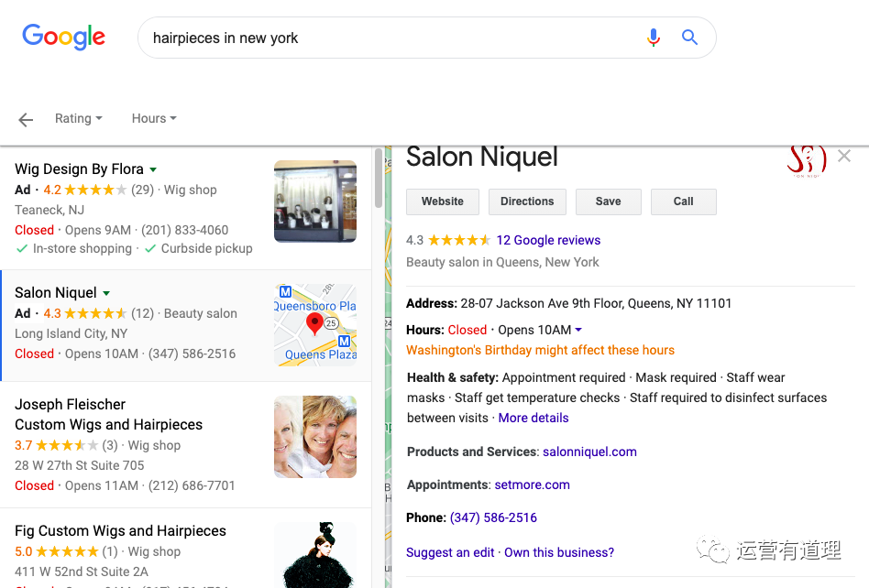This screenshot has height=588, width=869.
Task: Open the Salon Niquel map thumbnail
Action: (315, 325)
